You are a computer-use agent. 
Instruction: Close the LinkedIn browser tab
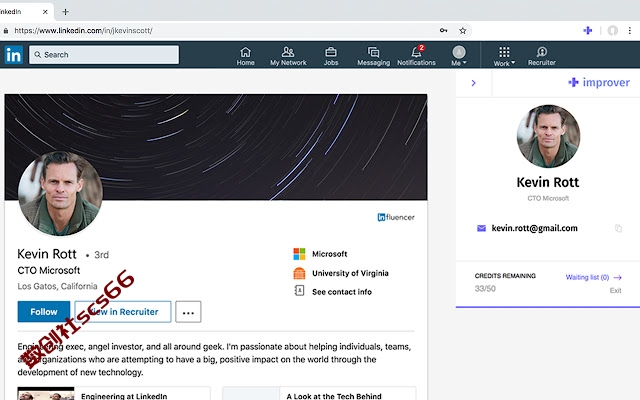(x=45, y=12)
